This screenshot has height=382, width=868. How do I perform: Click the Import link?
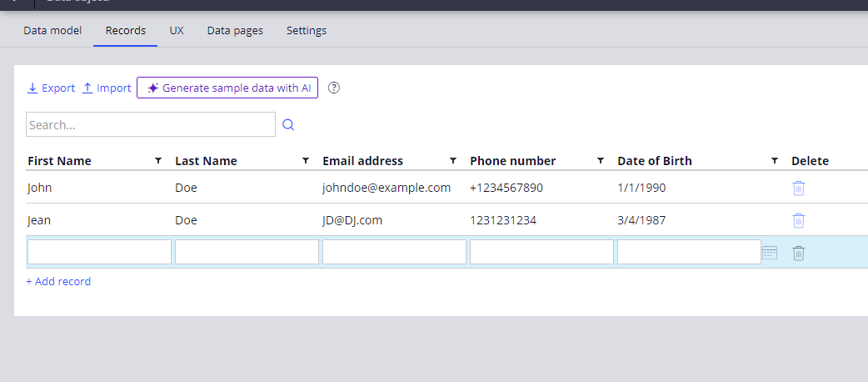107,88
